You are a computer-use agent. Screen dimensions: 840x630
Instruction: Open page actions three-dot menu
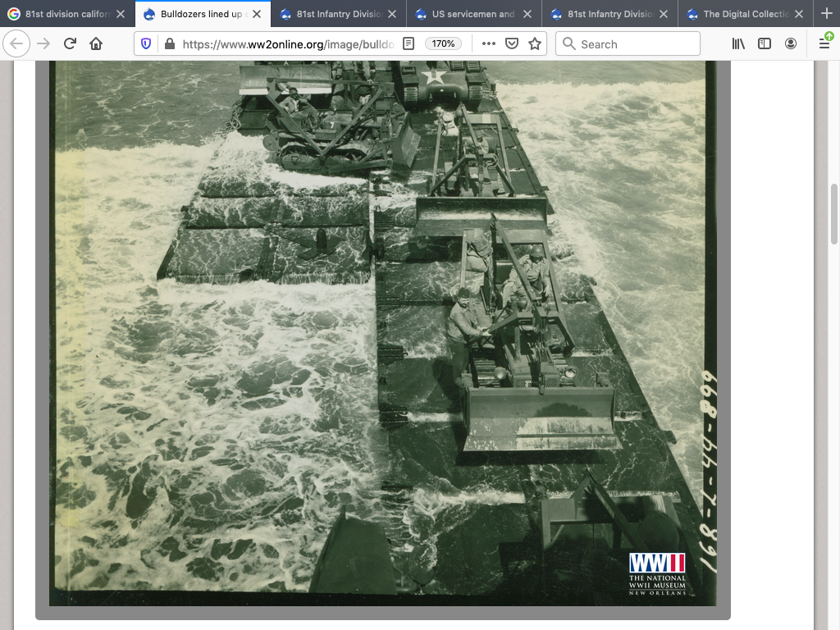pos(489,44)
